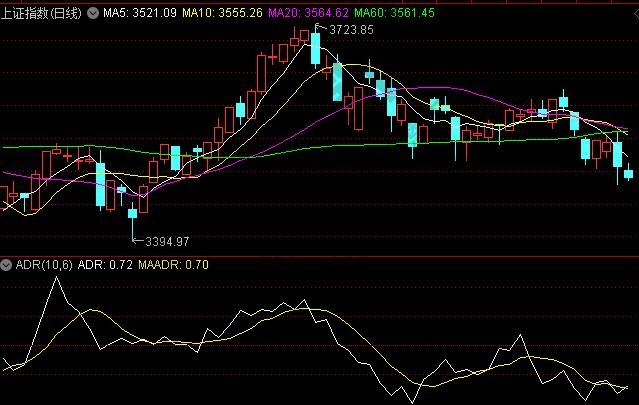Image resolution: width=639 pixels, height=405 pixels.
Task: Click the right end of the ADR indicator line
Action: [x=629, y=386]
